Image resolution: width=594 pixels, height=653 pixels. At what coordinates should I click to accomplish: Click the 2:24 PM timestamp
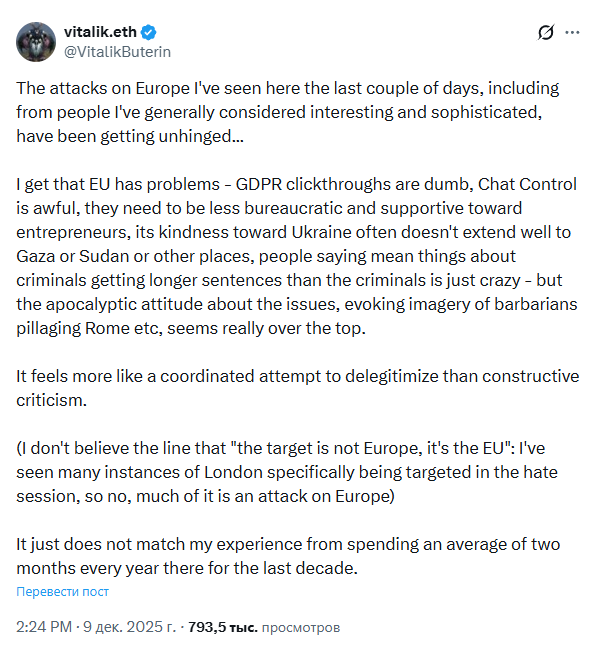pyautogui.click(x=44, y=627)
